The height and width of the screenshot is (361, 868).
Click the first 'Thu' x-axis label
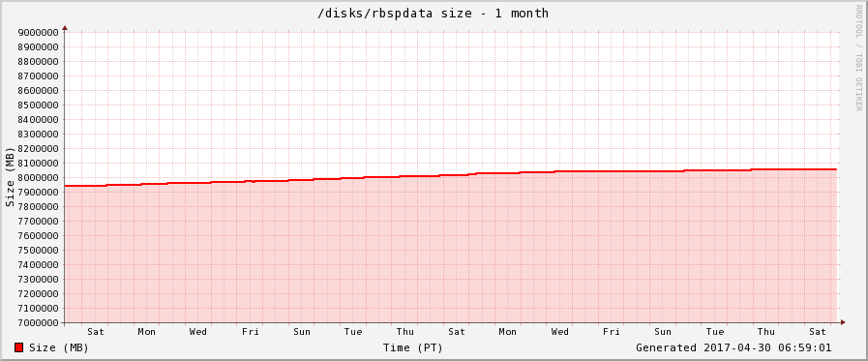[405, 332]
